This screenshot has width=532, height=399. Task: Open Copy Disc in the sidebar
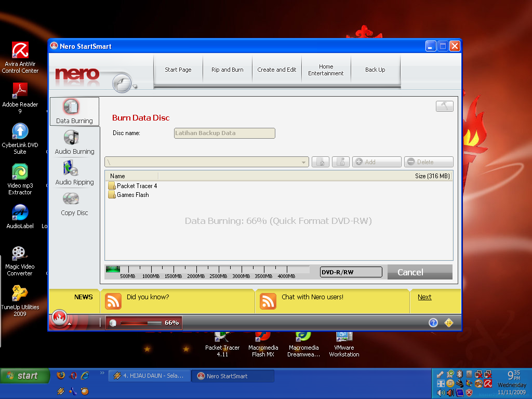coord(74,204)
